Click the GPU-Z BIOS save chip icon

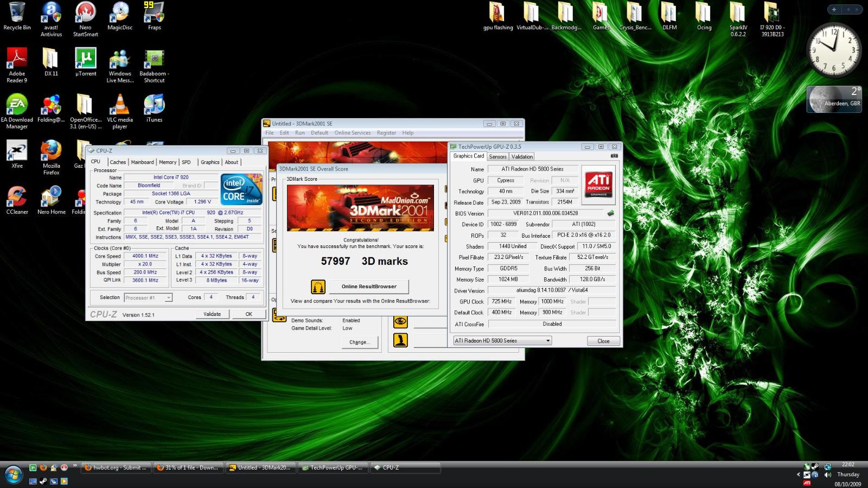click(x=611, y=213)
